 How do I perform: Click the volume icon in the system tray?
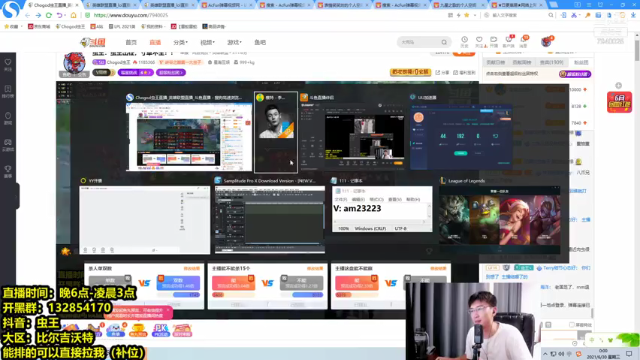pos(562,353)
